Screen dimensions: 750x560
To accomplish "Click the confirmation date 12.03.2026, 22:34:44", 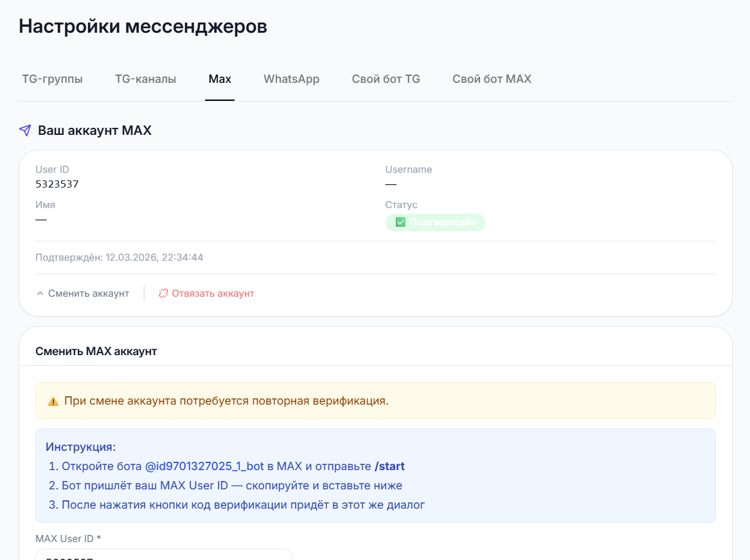I will 154,258.
